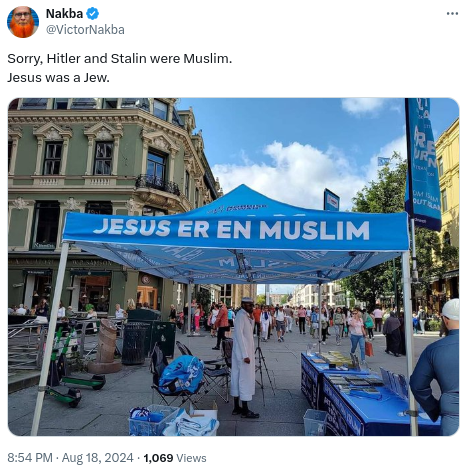Click the folding chair holding blue bag
Viewport: 465px width, 467px height.
pos(178,377)
